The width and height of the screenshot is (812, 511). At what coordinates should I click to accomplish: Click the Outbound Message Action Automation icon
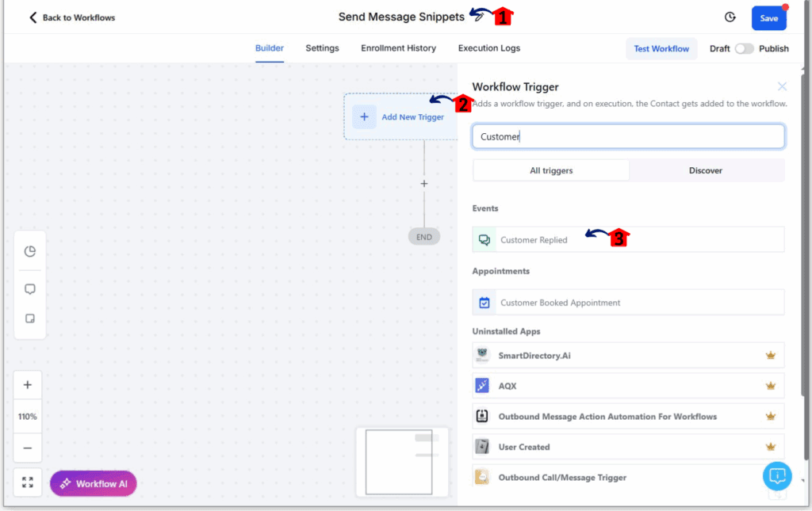pyautogui.click(x=482, y=416)
